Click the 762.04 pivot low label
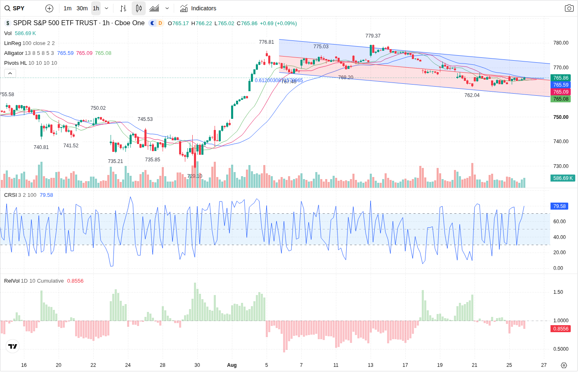586x392 pixels. click(x=472, y=95)
